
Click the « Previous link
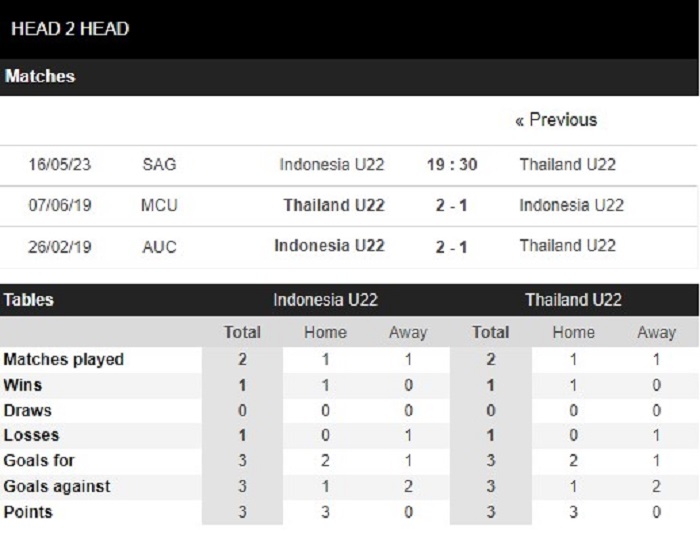556,120
